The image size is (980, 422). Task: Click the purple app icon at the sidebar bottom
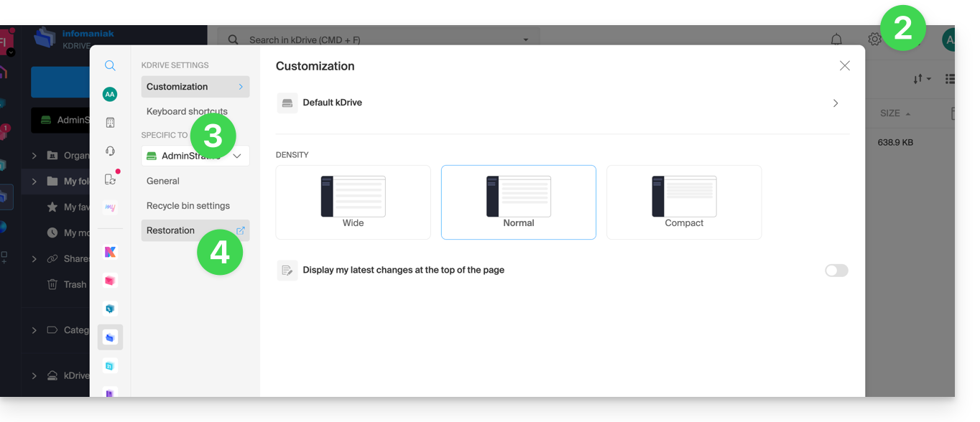coord(110,392)
